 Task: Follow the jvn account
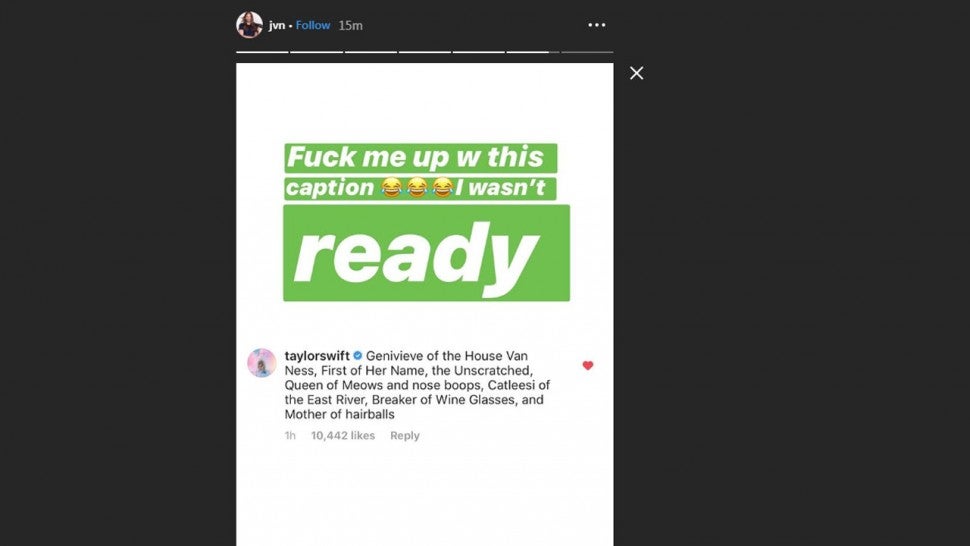click(313, 25)
